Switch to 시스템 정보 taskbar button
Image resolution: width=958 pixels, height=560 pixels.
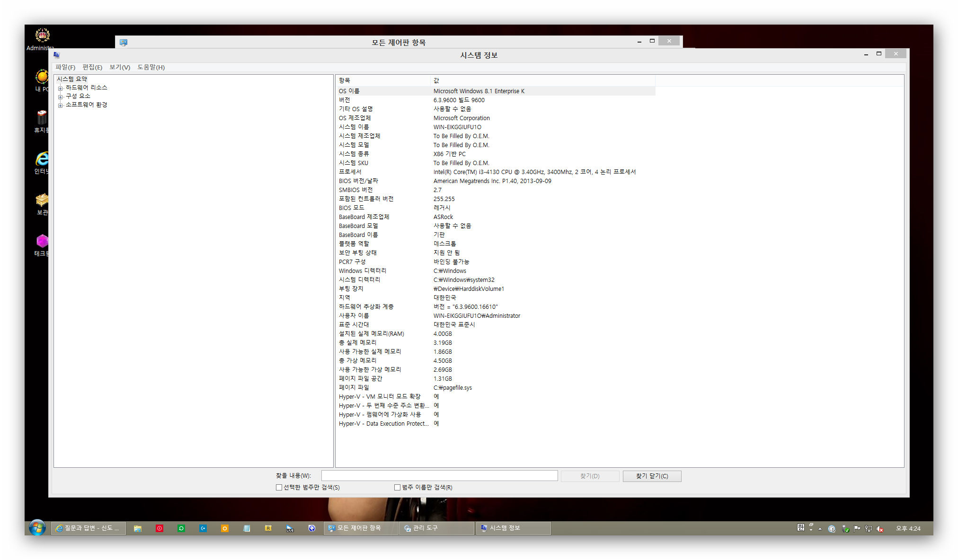tap(513, 528)
